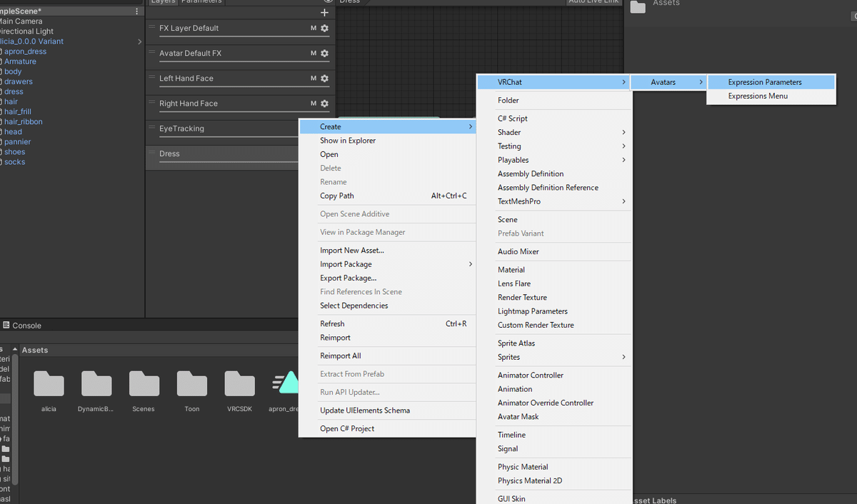This screenshot has width=857, height=504.
Task: Select the Layers tab in Animator
Action: (x=163, y=2)
